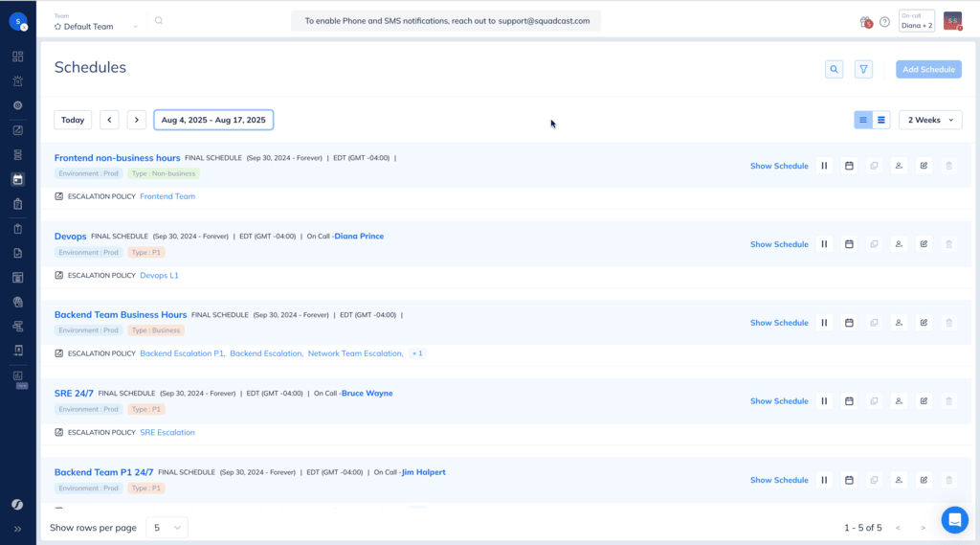
Task: Open the Schedules calendar icon in sidebar
Action: pos(18,179)
